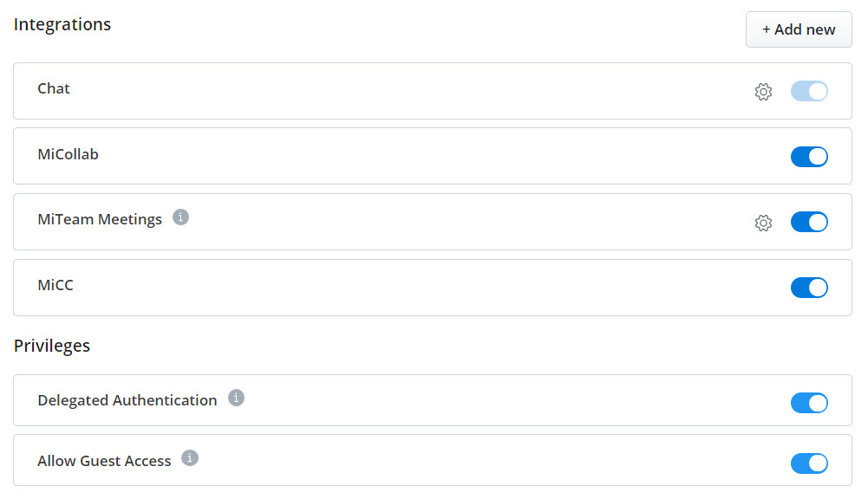Click the Allow Guest Access info icon
The height and width of the screenshot is (499, 868).
pyautogui.click(x=190, y=457)
